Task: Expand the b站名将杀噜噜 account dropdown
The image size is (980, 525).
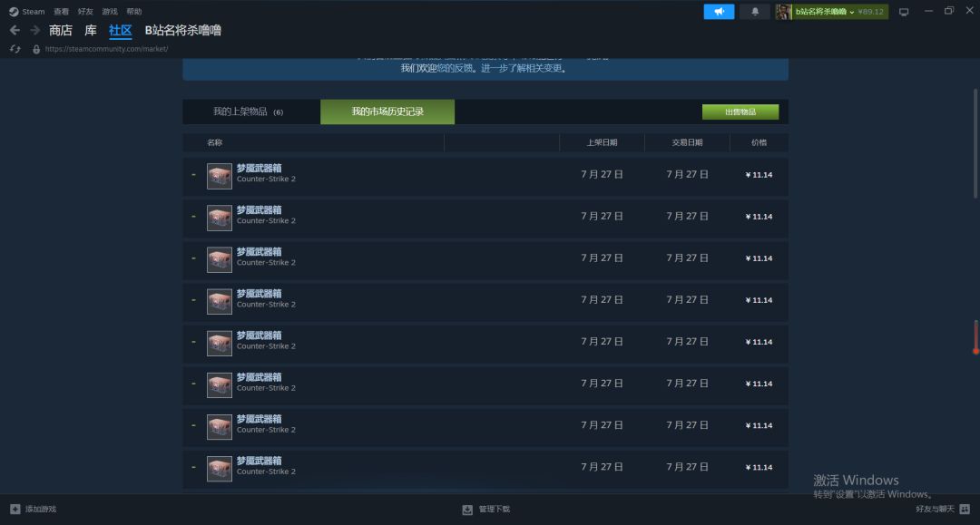Action: [x=824, y=11]
